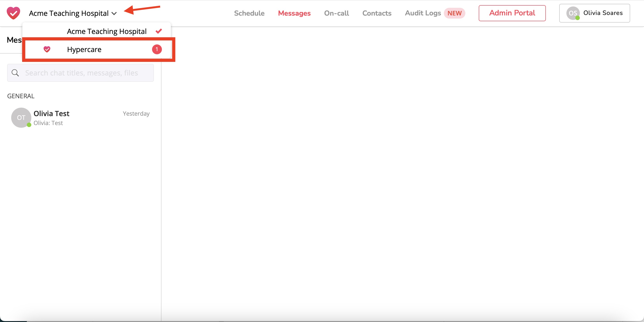644x322 pixels.
Task: Click the GENERAL section heading
Action: click(x=21, y=96)
